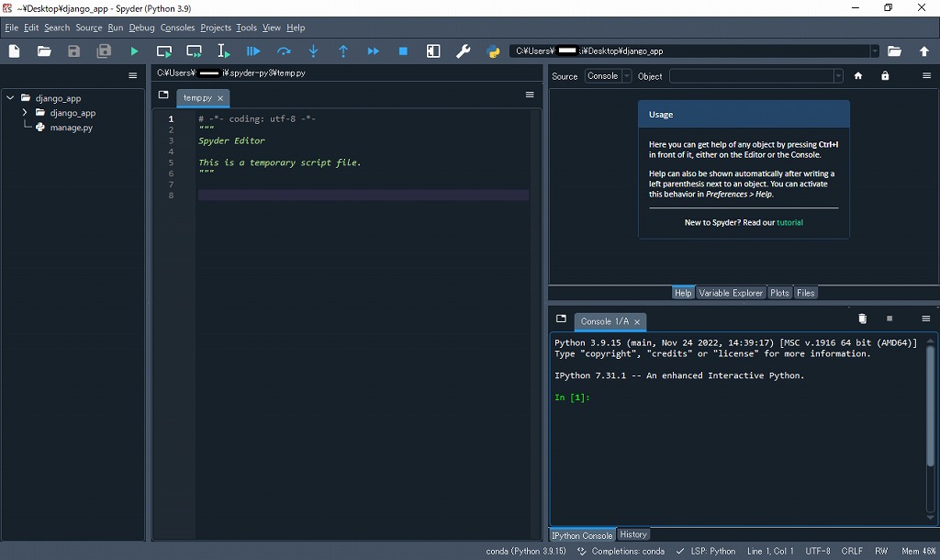Go to parent directory arrow icon

pos(924,51)
